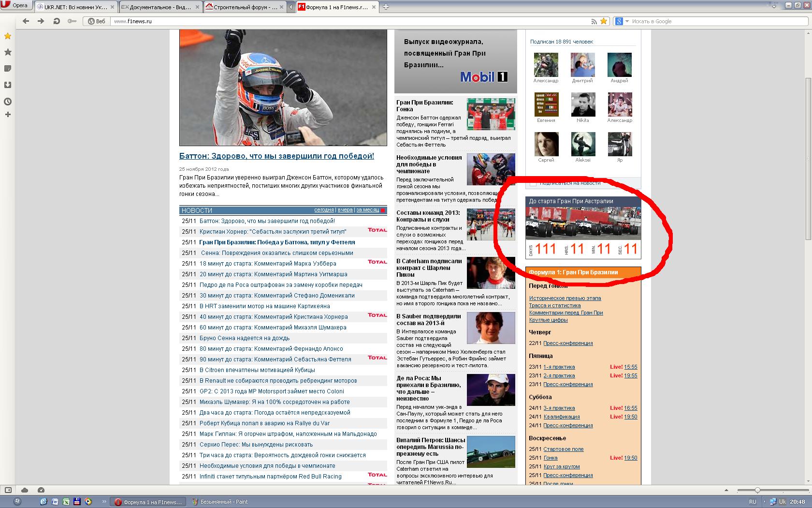Viewport: 812px width, 508px height.
Task: Launch the media player from quick launch
Action: pos(88,502)
